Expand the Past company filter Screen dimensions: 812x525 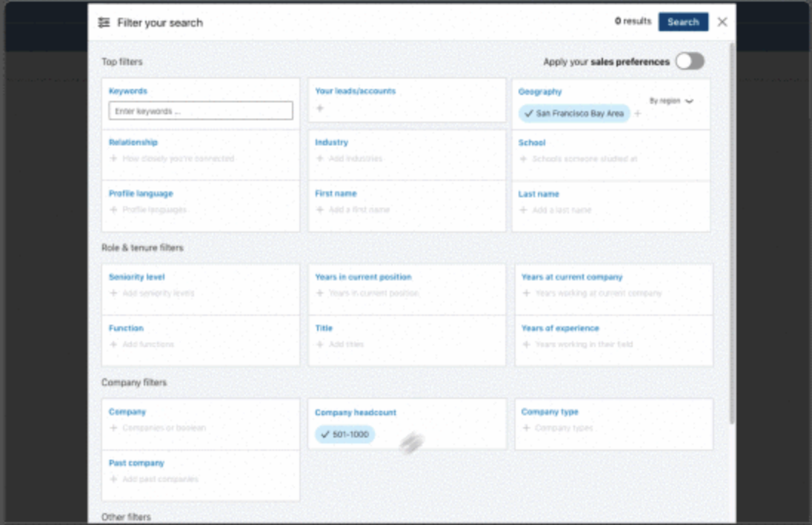click(136, 463)
